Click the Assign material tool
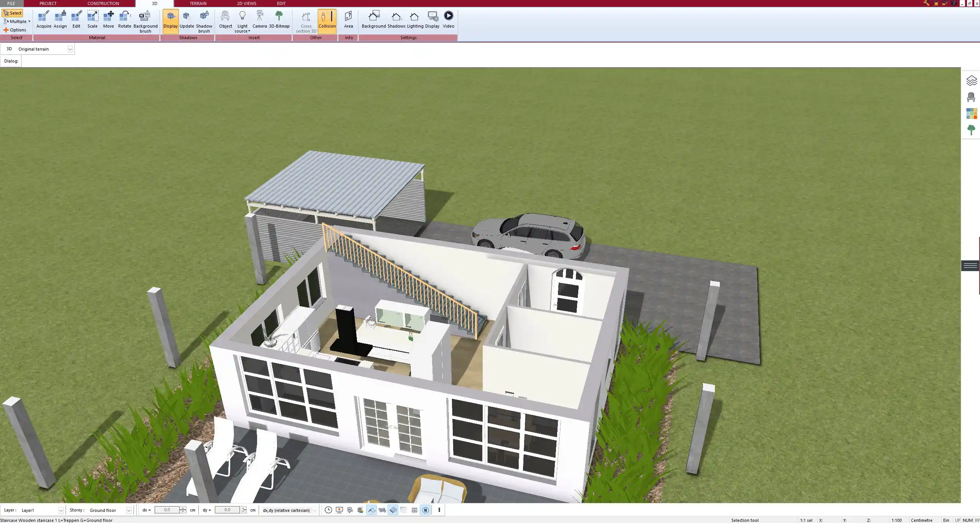 60,19
